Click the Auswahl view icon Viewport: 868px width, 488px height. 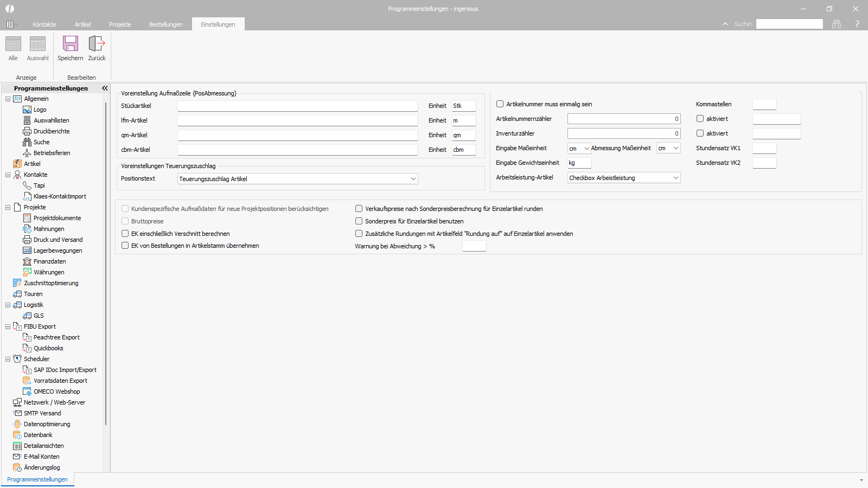coord(37,44)
